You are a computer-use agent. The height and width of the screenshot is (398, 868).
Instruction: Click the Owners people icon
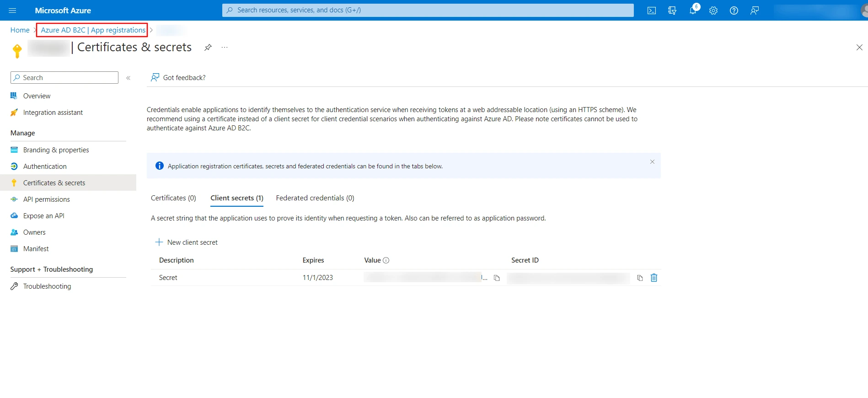click(x=14, y=232)
